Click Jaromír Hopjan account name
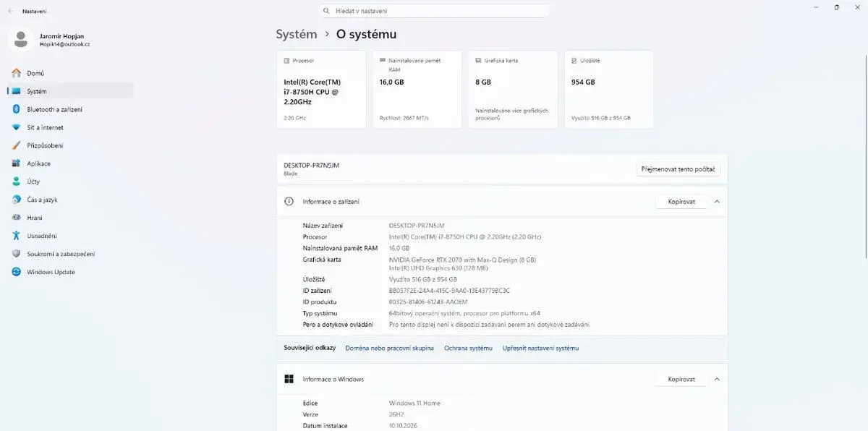The height and width of the screenshot is (431, 868). (61, 35)
